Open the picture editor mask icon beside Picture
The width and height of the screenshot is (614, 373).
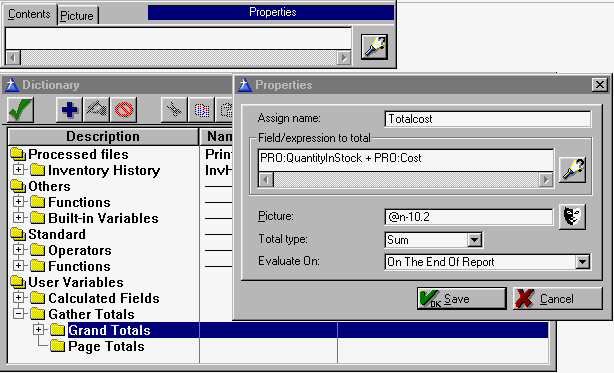point(572,216)
